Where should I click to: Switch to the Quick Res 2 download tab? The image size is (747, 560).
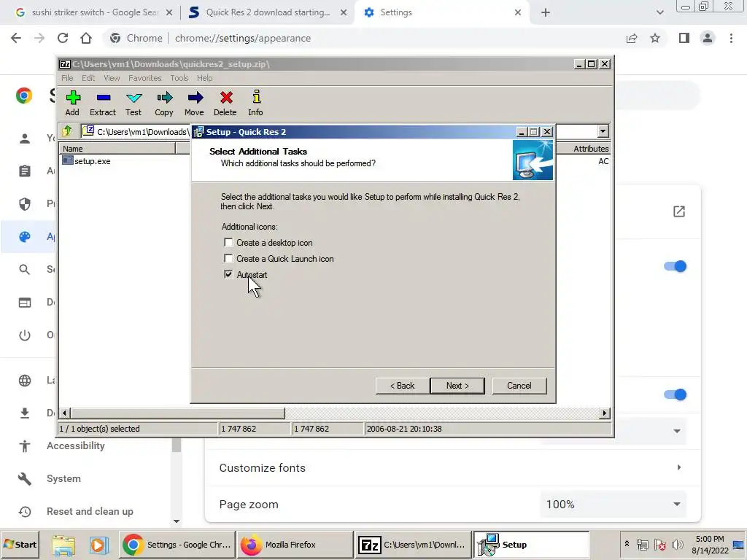[x=268, y=12]
